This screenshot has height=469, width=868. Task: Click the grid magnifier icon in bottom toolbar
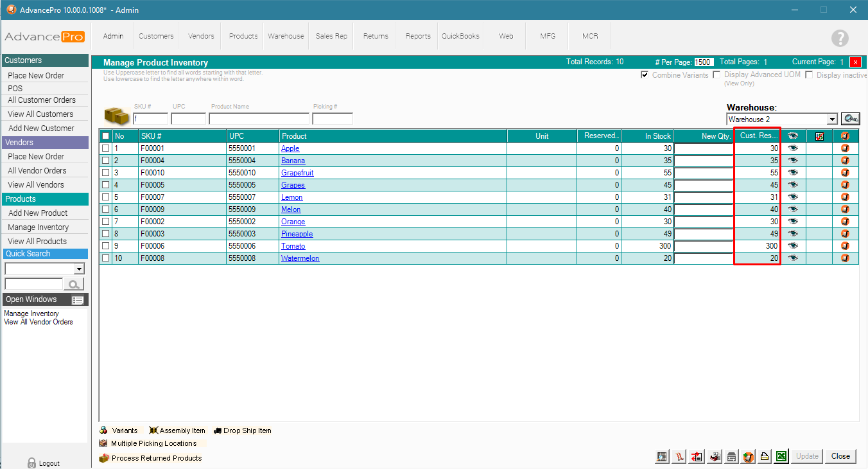pyautogui.click(x=662, y=457)
